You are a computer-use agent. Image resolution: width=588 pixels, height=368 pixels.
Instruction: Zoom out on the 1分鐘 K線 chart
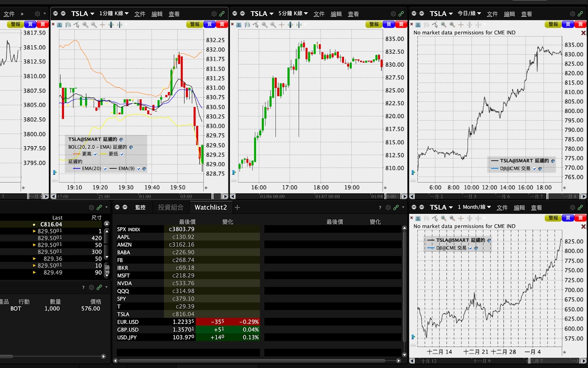pos(94,25)
